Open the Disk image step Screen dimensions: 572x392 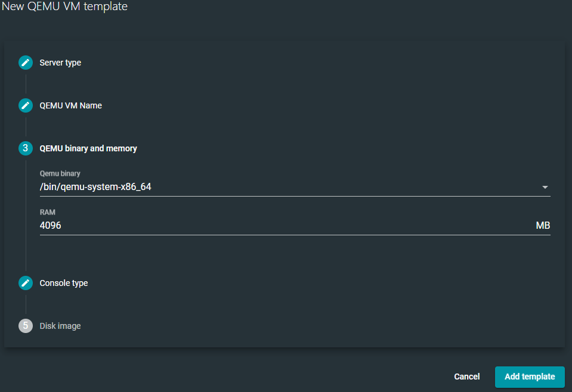click(60, 326)
